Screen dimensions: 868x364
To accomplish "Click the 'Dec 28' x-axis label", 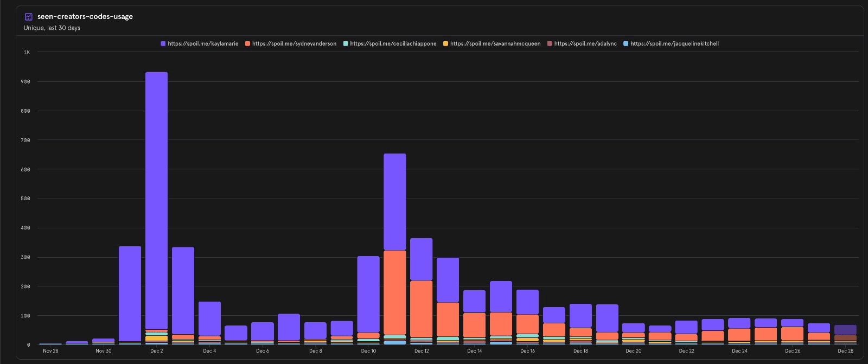I will (845, 351).
